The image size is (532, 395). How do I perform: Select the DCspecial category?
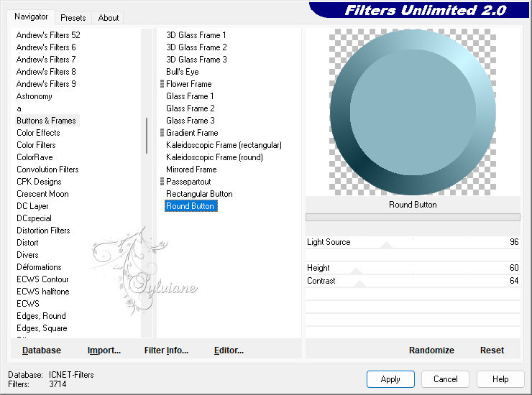point(34,218)
